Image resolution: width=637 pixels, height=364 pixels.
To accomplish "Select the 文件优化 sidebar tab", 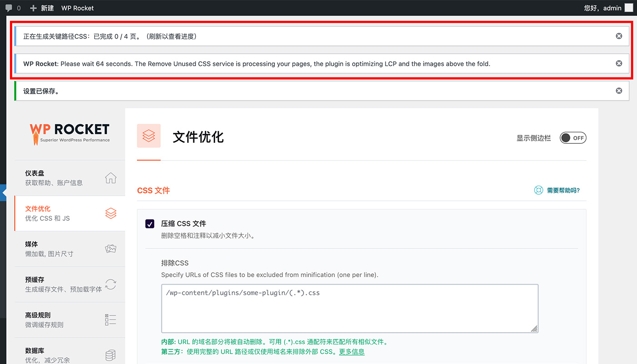I will click(x=70, y=213).
